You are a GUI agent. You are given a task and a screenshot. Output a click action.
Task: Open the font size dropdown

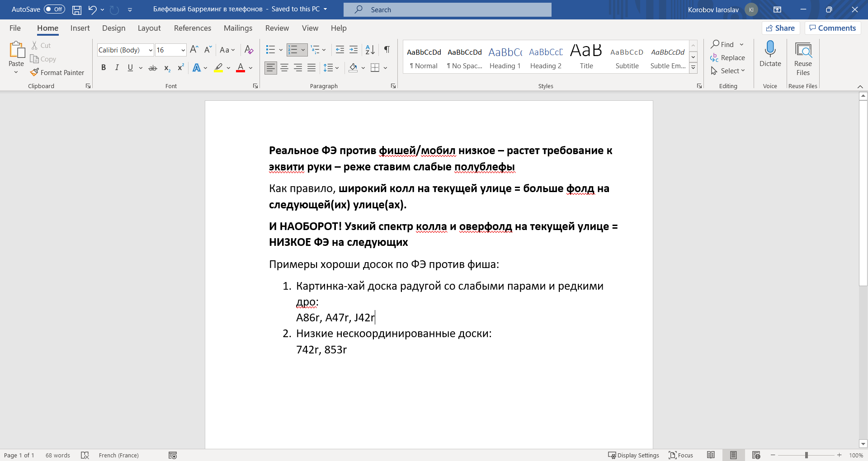(183, 50)
